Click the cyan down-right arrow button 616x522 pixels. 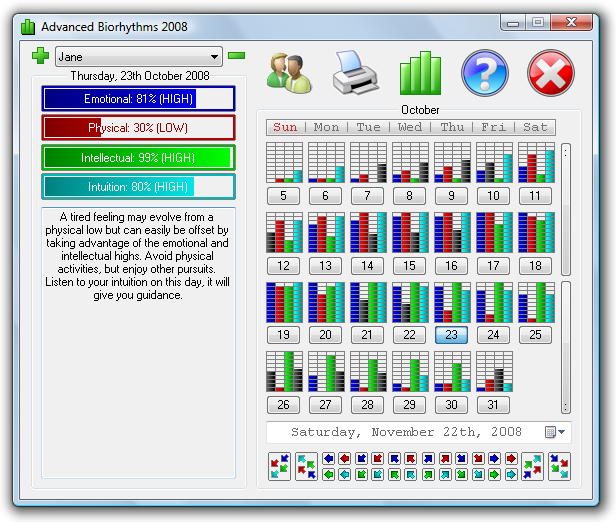click(478, 474)
